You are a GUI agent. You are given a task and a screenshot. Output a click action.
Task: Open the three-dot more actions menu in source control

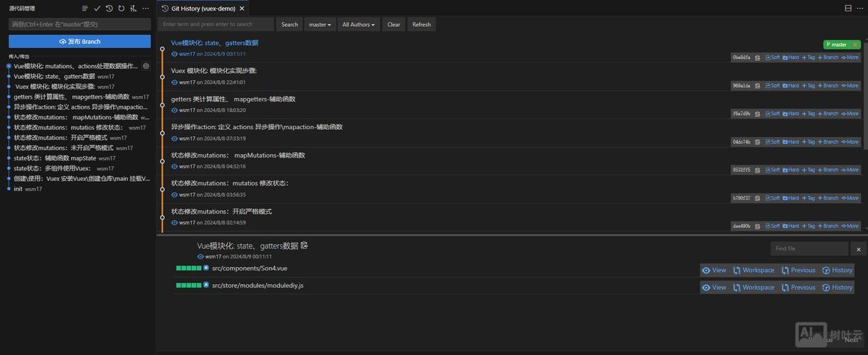[x=146, y=9]
